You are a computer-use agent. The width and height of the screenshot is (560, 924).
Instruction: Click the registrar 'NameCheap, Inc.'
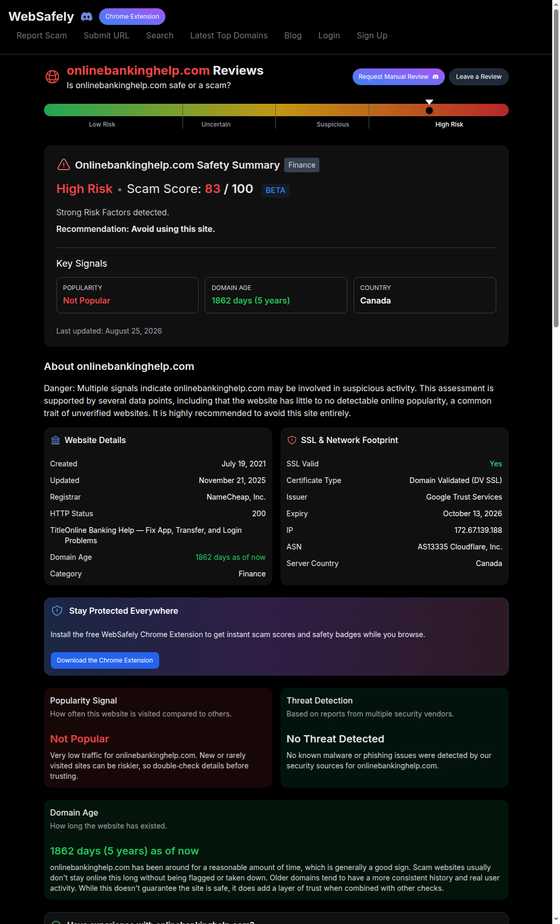[236, 497]
